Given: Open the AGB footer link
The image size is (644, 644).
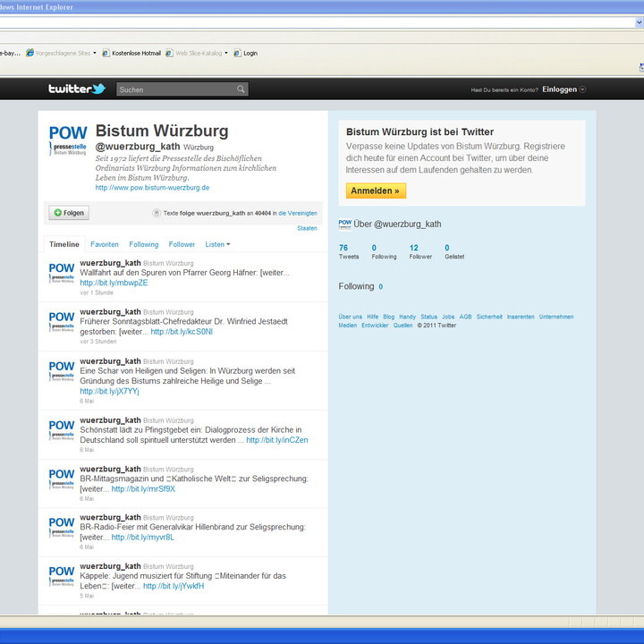Looking at the screenshot, I should [x=465, y=317].
